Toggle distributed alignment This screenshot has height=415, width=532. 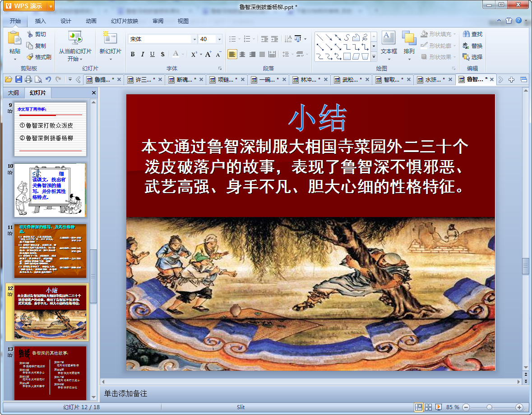[x=272, y=54]
